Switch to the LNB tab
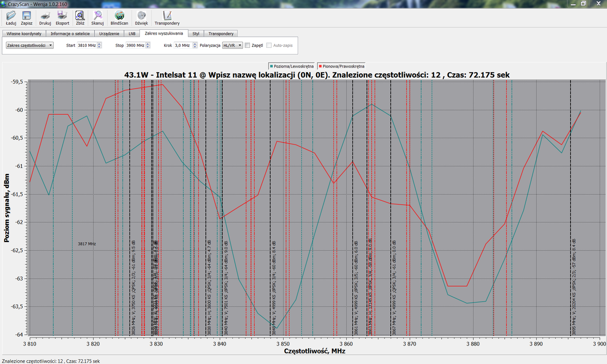Image resolution: width=607 pixels, height=364 pixels. tap(132, 34)
